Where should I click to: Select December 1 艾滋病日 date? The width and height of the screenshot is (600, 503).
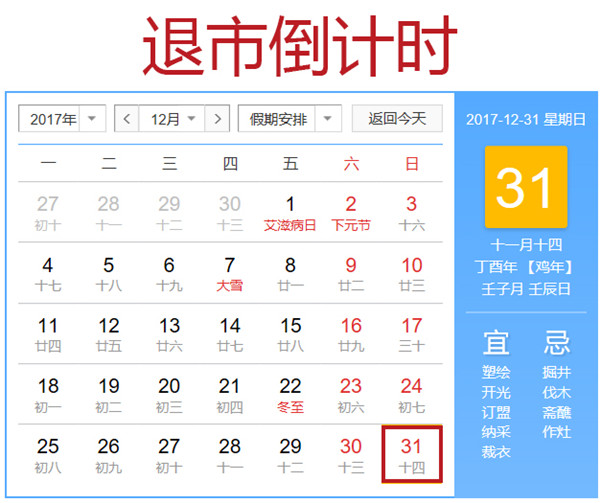click(x=290, y=213)
